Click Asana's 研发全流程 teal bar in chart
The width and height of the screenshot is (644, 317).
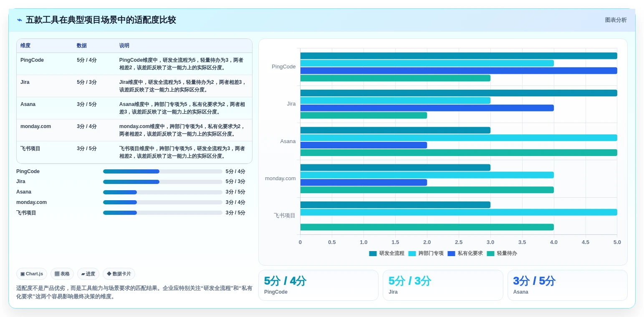pos(395,130)
